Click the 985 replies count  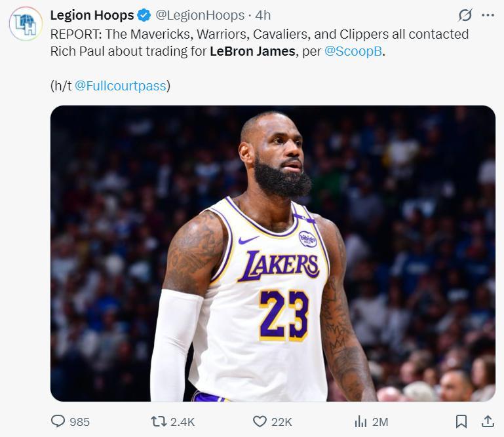click(79, 421)
